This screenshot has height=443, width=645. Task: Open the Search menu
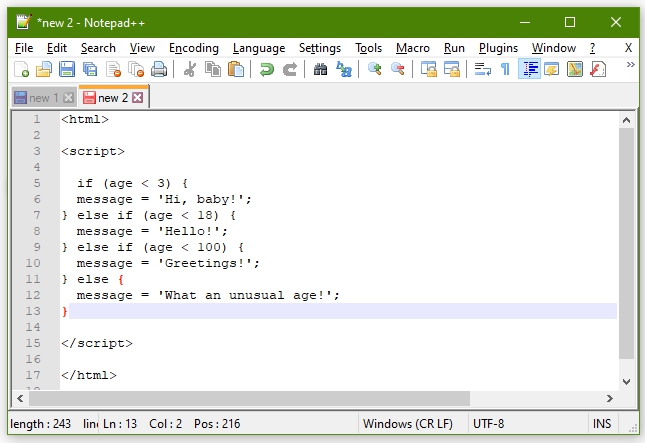[x=98, y=48]
